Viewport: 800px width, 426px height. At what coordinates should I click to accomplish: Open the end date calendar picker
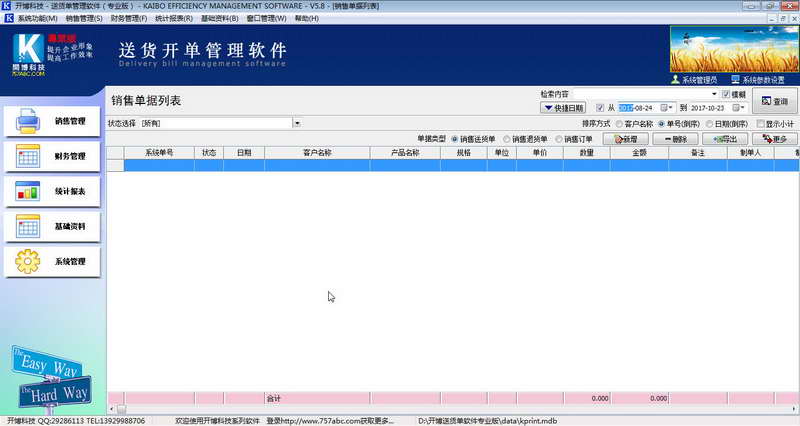pos(738,108)
